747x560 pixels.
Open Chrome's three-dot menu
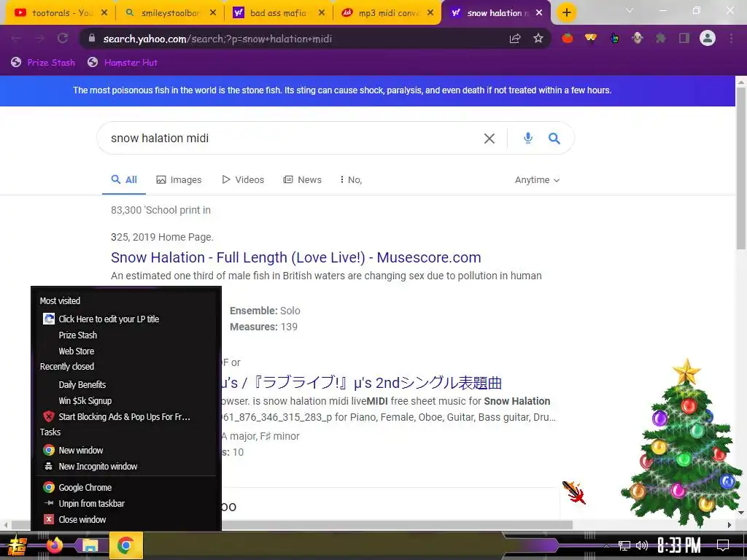point(731,39)
